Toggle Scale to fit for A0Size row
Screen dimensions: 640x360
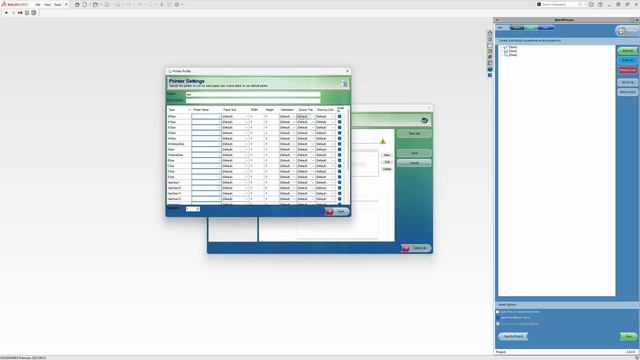[340, 116]
